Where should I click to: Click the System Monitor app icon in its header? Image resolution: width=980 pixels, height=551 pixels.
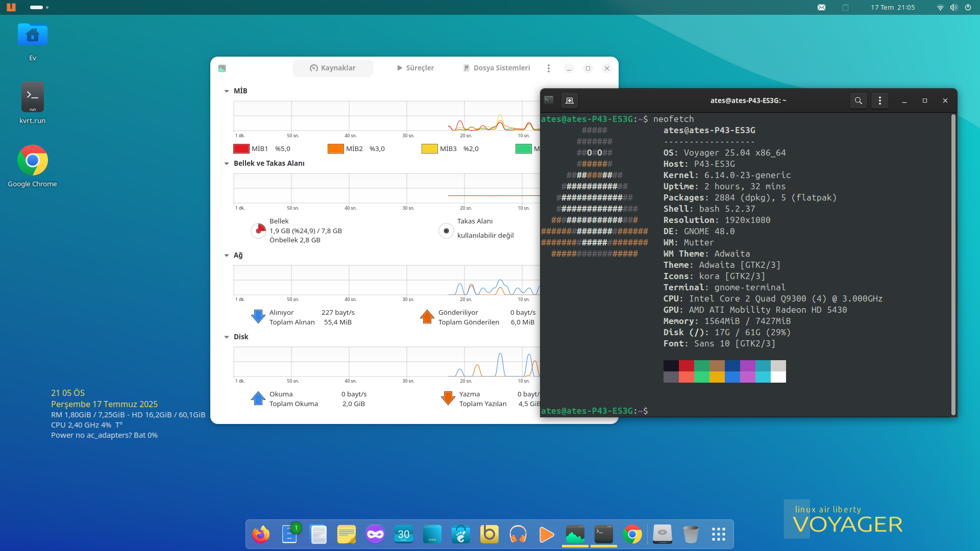222,68
